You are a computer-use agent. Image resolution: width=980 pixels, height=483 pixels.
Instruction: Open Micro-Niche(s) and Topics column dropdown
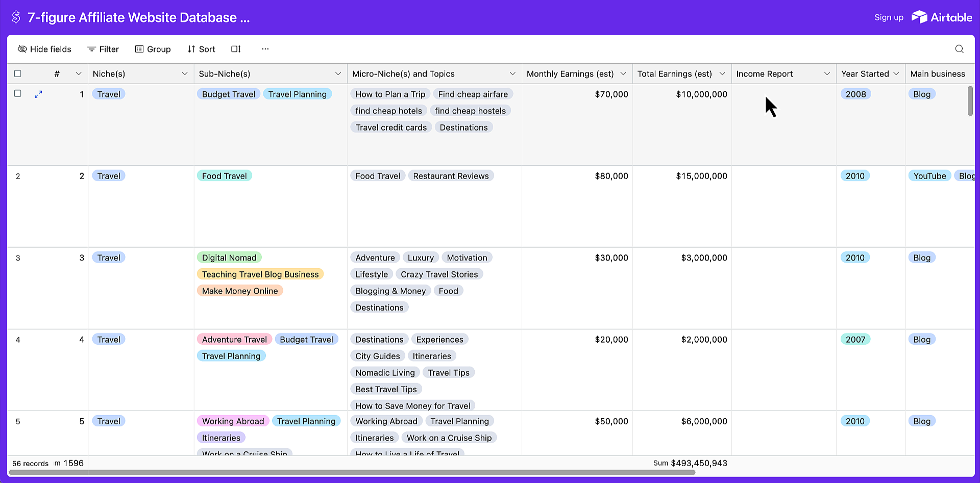point(512,73)
